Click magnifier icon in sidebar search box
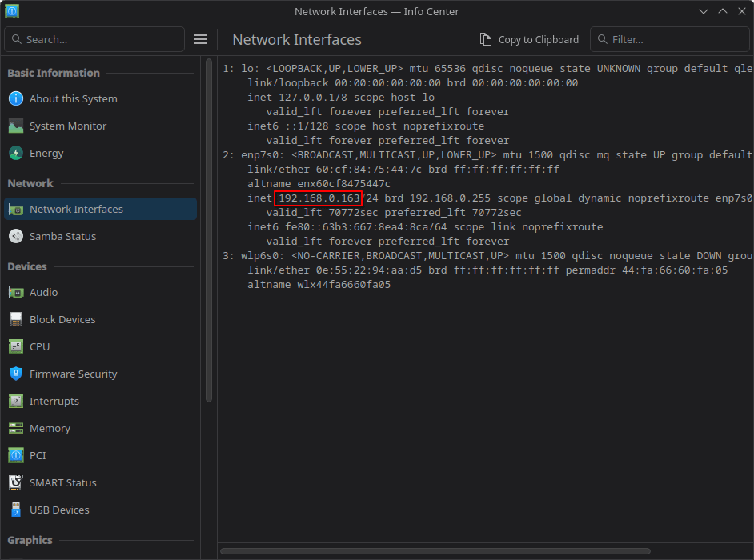The width and height of the screenshot is (754, 560). coord(16,39)
